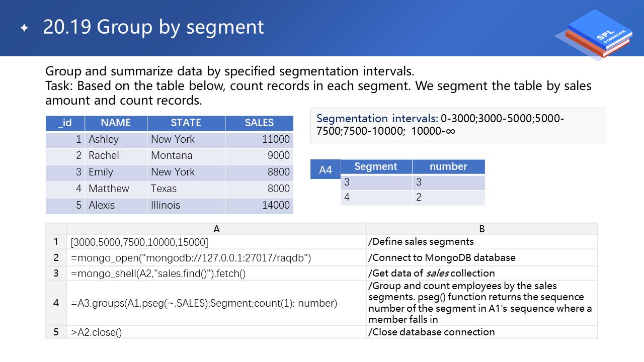Viewport: 644px width, 362px height.
Task: Click the cell containing Ashley
Action: [x=116, y=139]
